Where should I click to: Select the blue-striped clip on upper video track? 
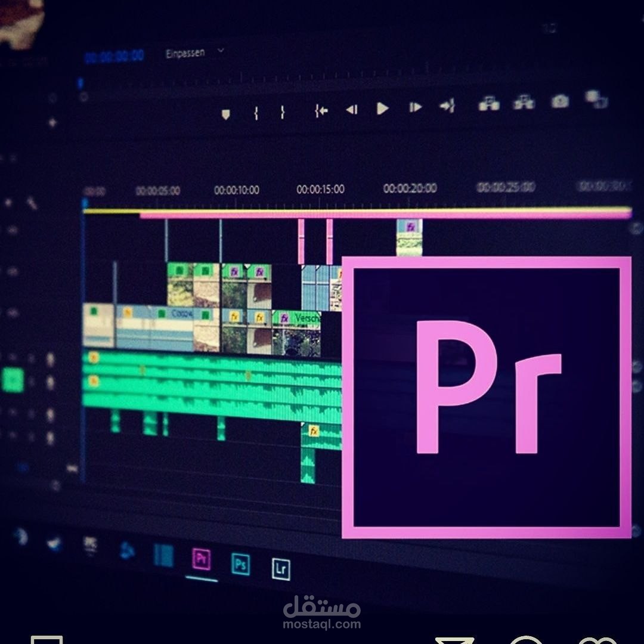tap(315, 287)
